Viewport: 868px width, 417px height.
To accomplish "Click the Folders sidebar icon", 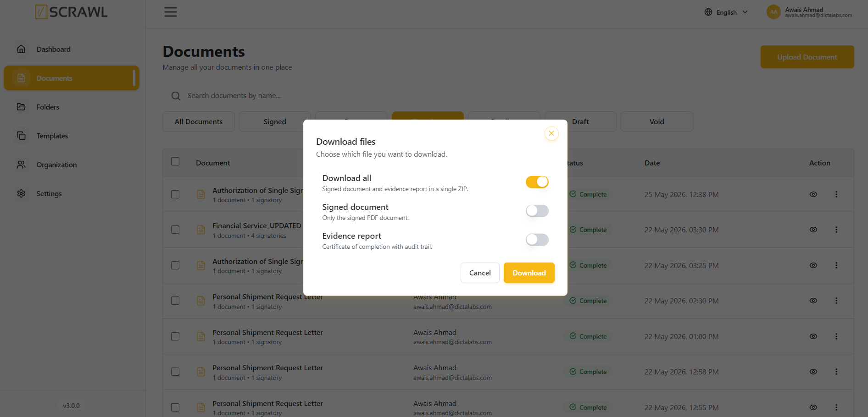I will click(21, 107).
